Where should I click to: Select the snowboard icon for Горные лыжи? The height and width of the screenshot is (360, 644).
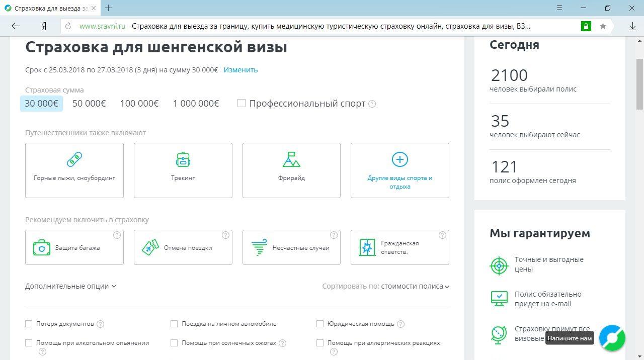point(74,160)
